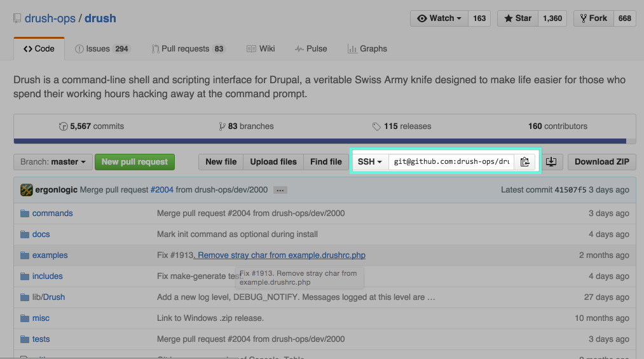
Task: Open the tests folder
Action: click(x=41, y=339)
